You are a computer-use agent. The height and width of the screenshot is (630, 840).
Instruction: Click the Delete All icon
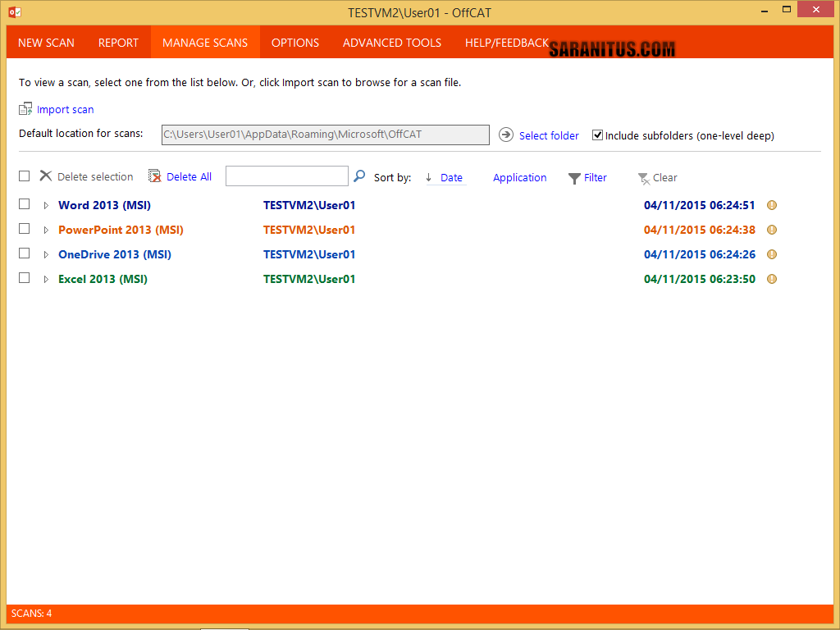pos(155,176)
